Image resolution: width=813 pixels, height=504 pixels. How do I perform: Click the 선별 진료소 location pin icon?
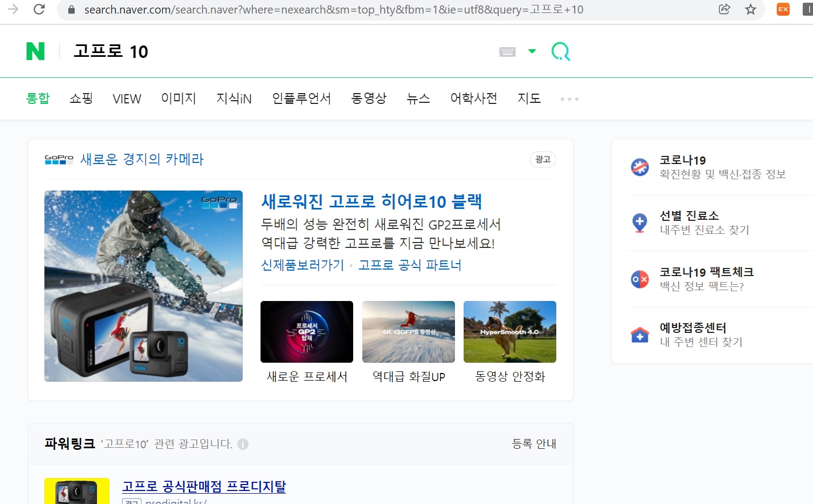tap(640, 223)
